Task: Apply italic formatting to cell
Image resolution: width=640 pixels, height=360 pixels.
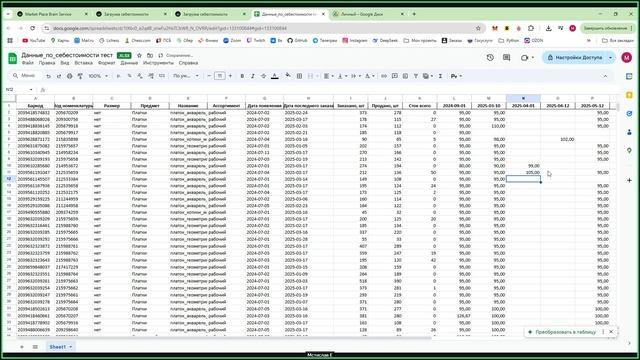Action: coord(253,76)
